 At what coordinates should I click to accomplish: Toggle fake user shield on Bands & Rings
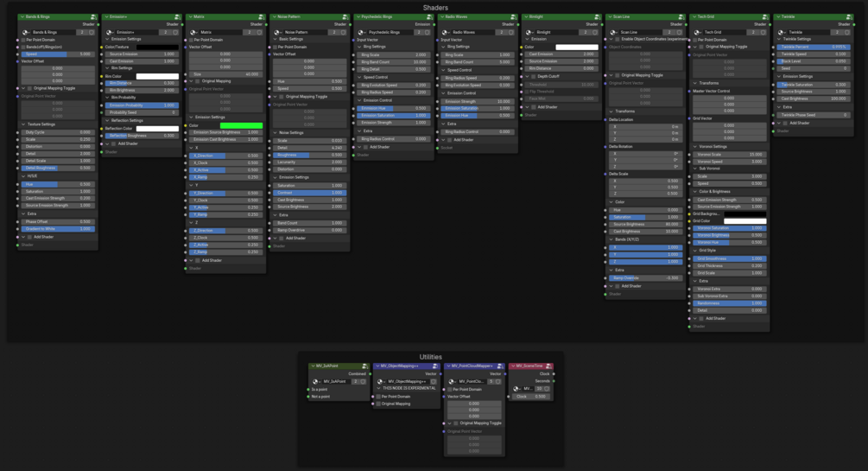coord(92,32)
